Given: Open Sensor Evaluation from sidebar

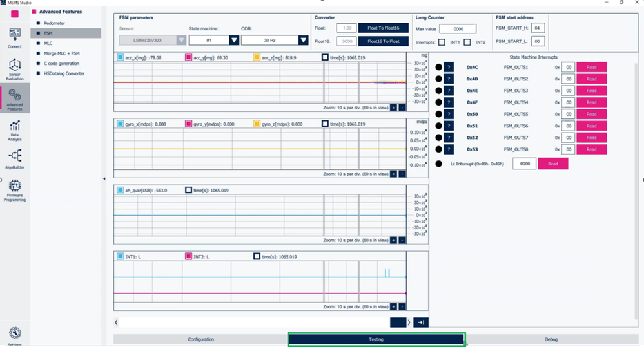Looking at the screenshot, I should 15,69.
